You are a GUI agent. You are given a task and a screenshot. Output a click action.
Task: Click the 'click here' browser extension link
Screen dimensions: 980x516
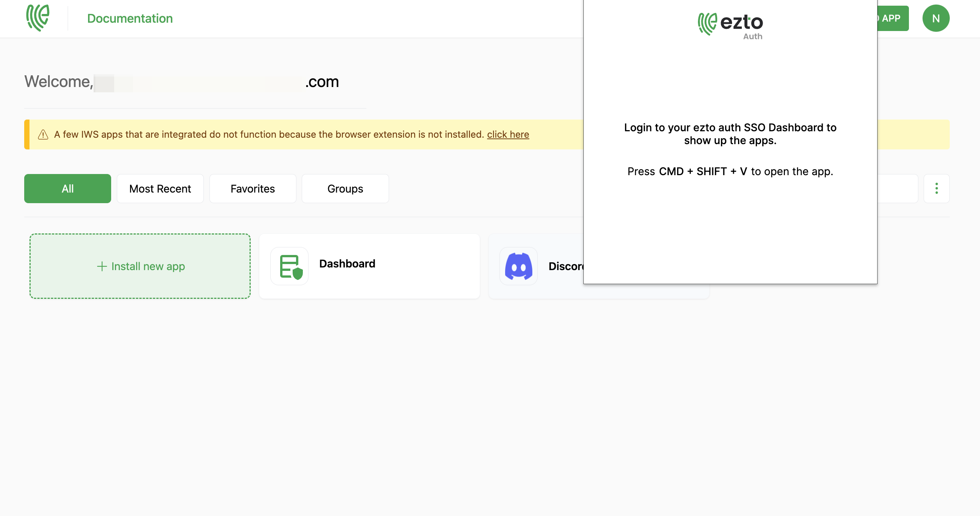tap(508, 134)
